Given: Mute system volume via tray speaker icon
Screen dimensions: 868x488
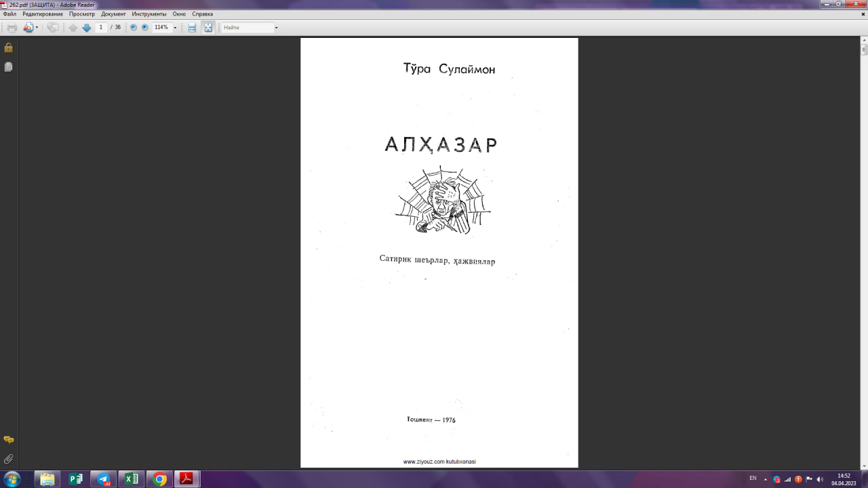Looking at the screenshot, I should coord(820,479).
